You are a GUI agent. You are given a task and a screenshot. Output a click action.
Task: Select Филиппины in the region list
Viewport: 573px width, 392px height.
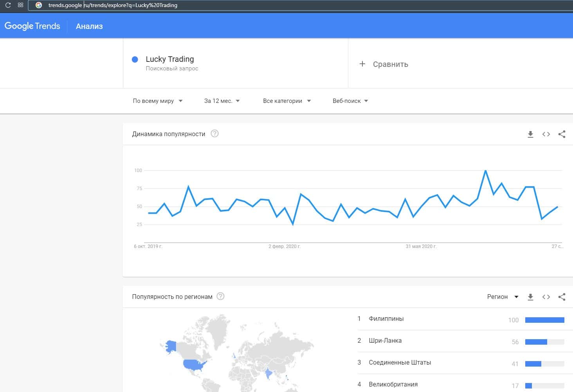(x=386, y=319)
